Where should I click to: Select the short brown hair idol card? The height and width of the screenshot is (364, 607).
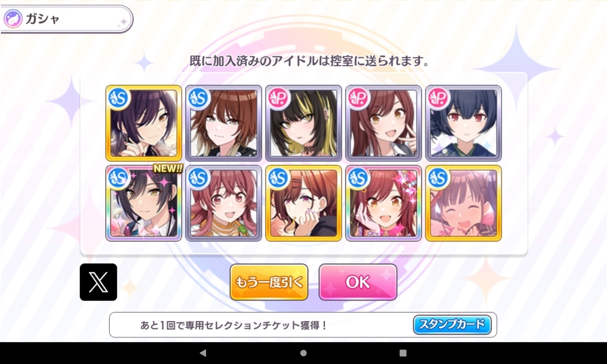point(224,123)
